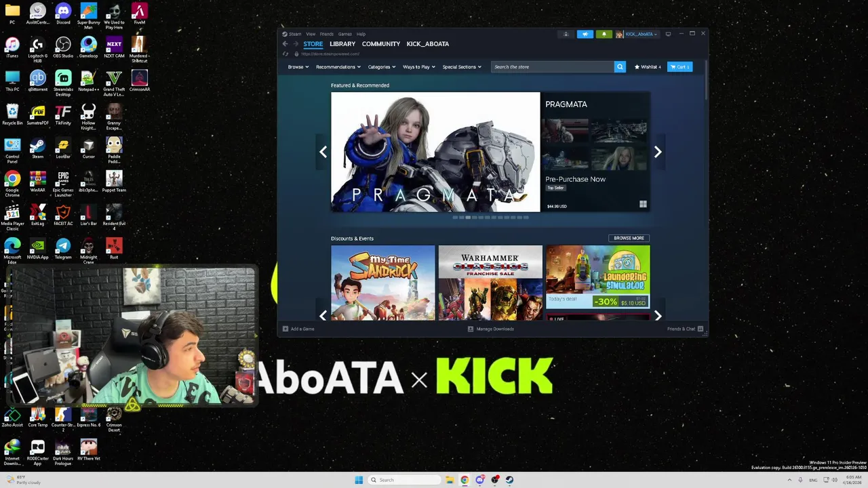Expand the Browse dropdown

point(298,67)
